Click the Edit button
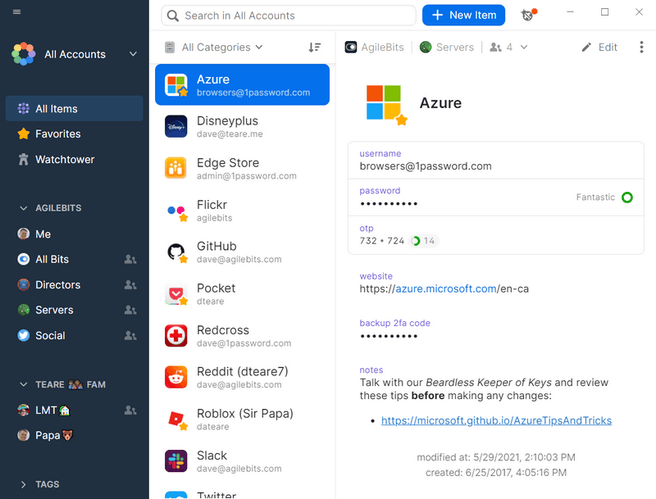This screenshot has height=499, width=656. (x=600, y=47)
